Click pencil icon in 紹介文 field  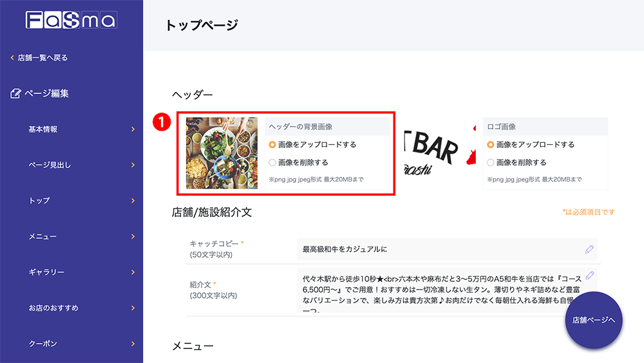pos(590,275)
